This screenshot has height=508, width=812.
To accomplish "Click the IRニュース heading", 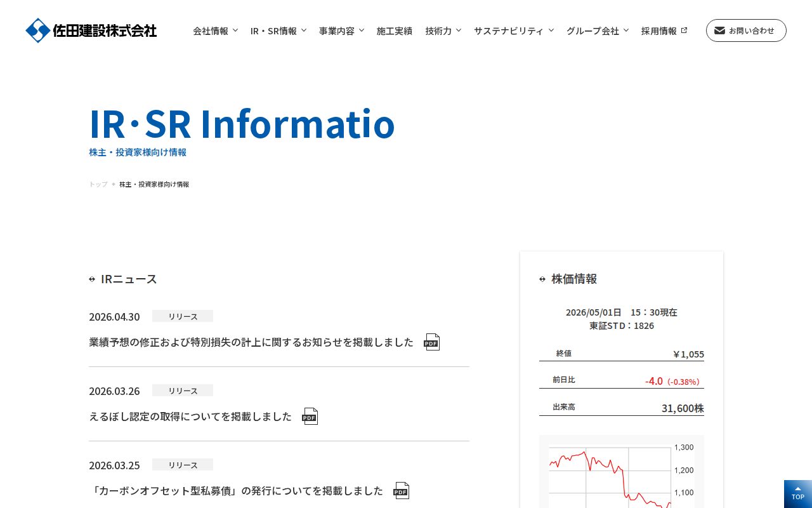I will [129, 279].
